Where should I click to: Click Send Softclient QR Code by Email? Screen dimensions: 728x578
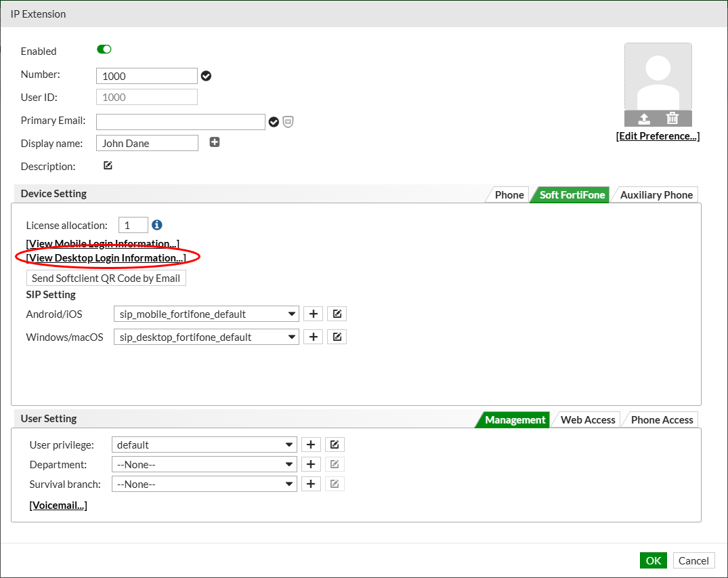pos(106,278)
